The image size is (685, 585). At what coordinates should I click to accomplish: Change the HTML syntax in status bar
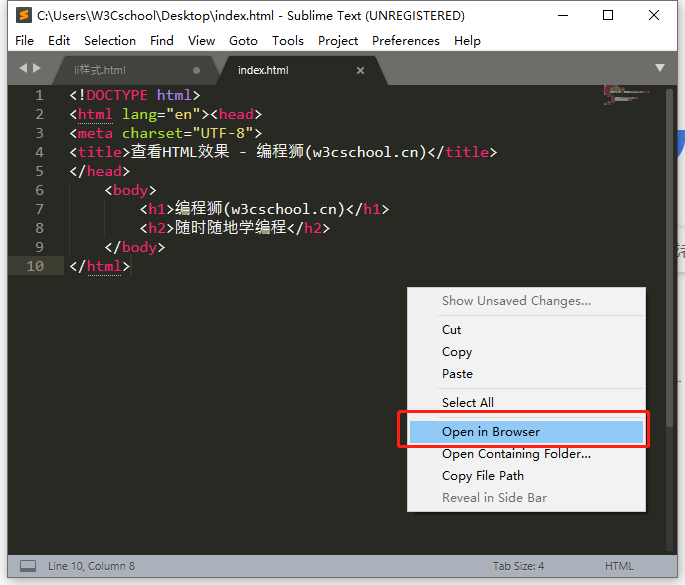(x=619, y=566)
